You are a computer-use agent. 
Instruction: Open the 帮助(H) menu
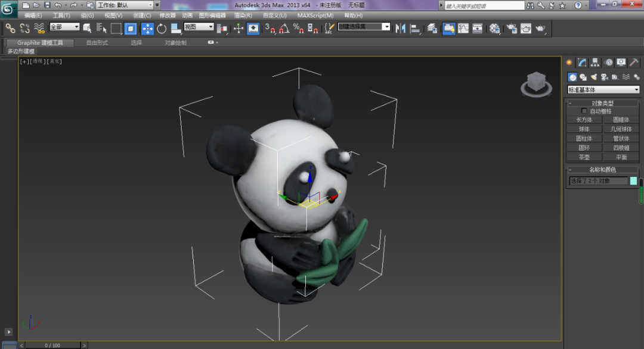tap(353, 15)
